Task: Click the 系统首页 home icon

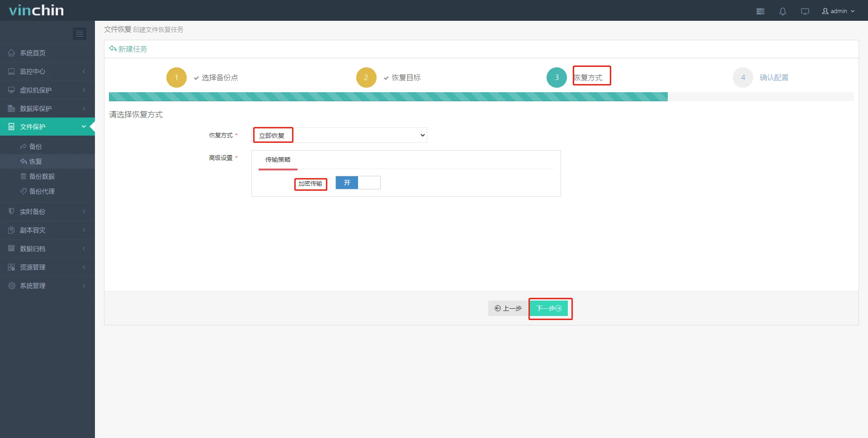Action: point(12,53)
